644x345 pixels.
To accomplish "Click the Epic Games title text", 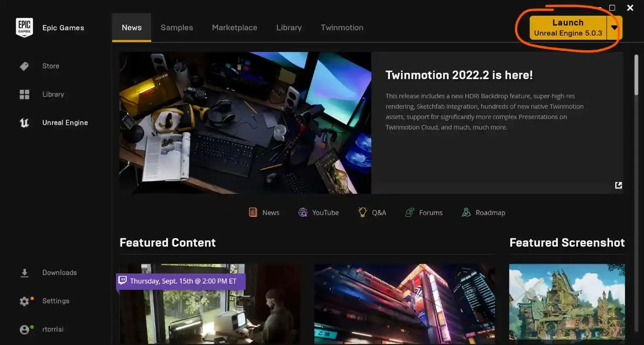I will tap(63, 28).
